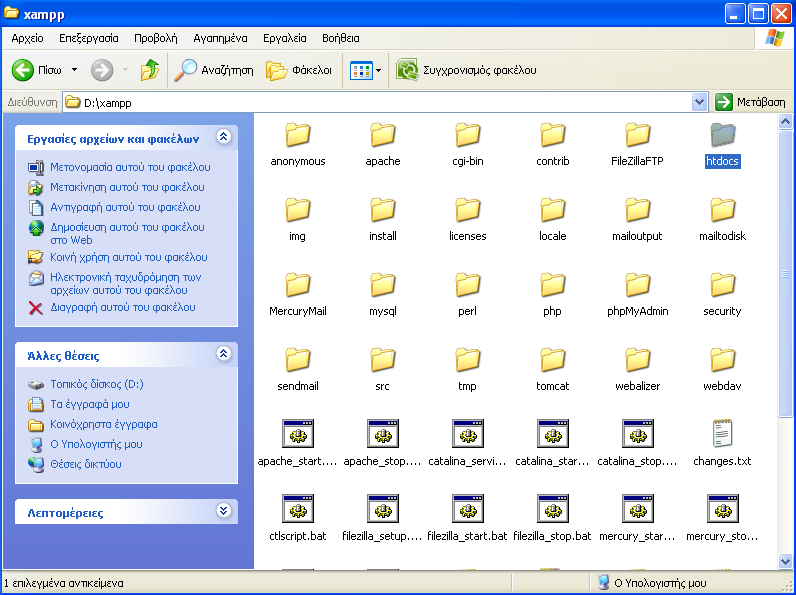
Task: Start Συγχρονισμός φακέλου folder sync
Action: coord(466,70)
